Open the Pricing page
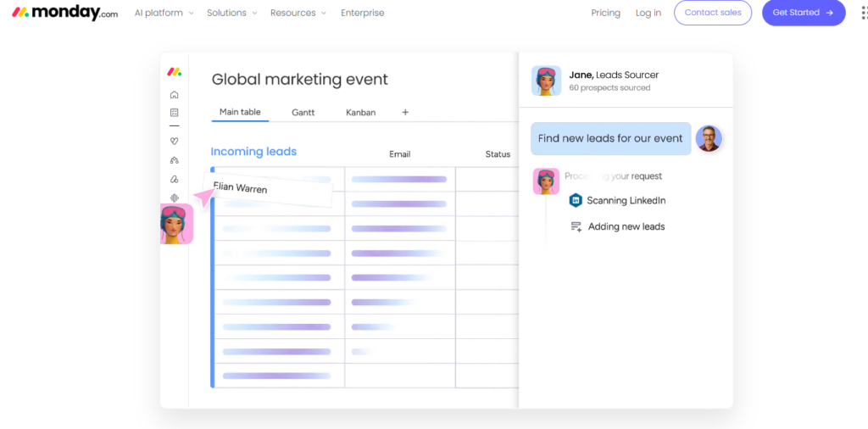Image resolution: width=868 pixels, height=429 pixels. [x=605, y=13]
